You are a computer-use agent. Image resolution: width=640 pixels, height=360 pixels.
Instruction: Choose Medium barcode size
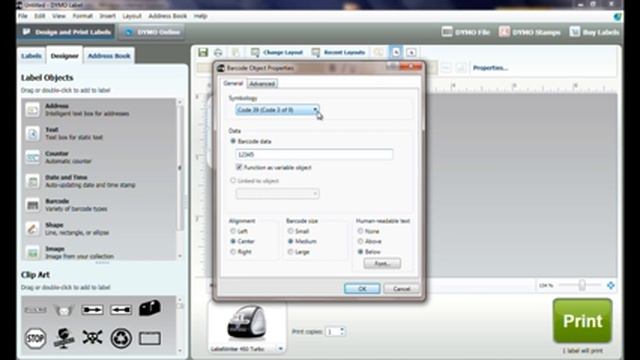tap(291, 241)
